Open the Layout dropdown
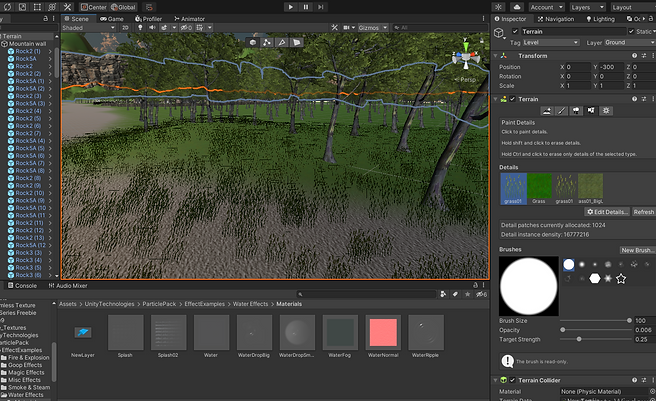This screenshot has width=656, height=401. point(633,7)
